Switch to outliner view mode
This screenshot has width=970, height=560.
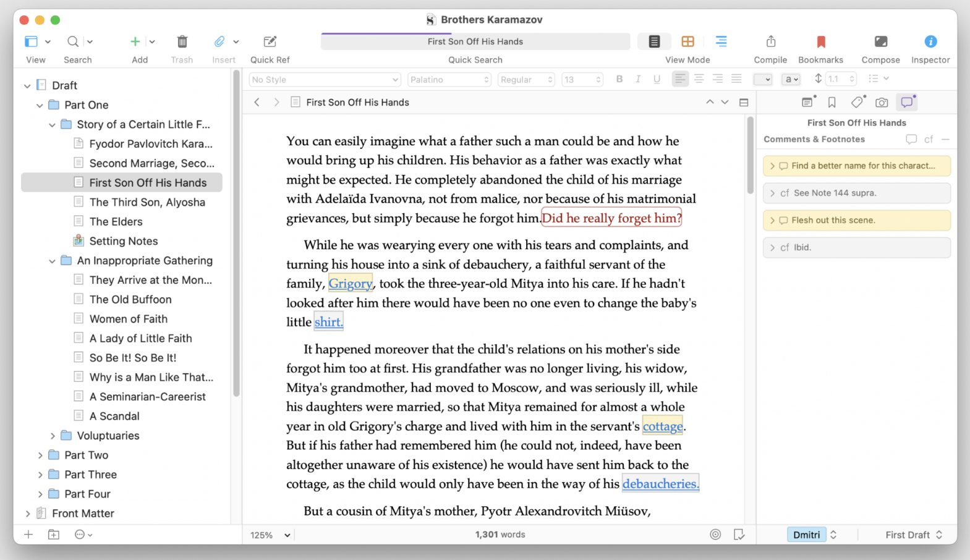721,41
